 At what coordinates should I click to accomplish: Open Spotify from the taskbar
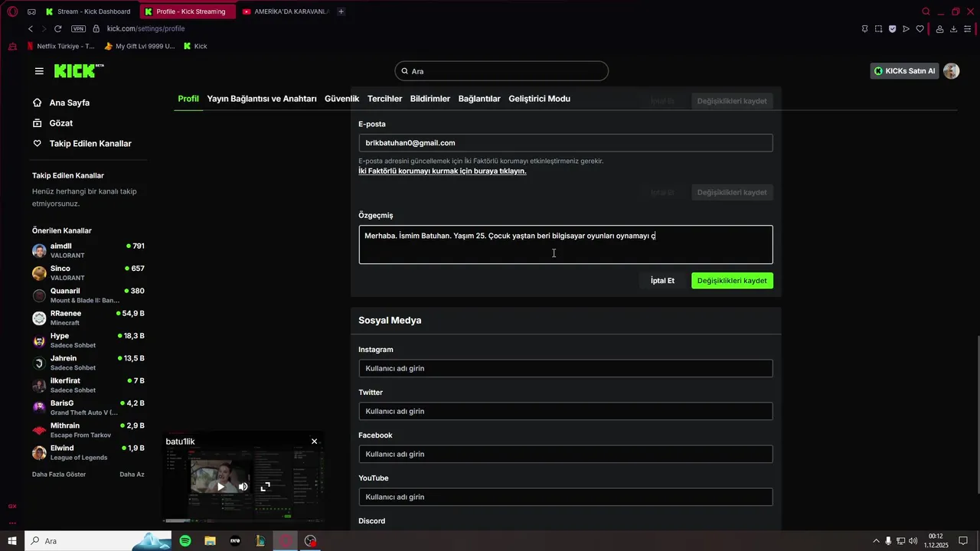(x=185, y=541)
